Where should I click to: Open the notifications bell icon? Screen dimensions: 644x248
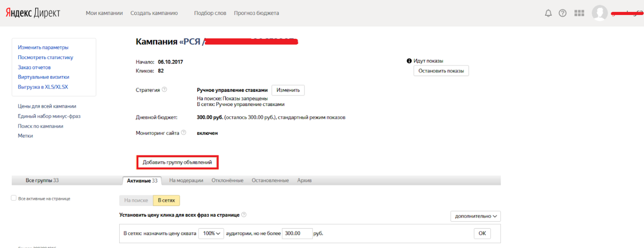coord(548,13)
